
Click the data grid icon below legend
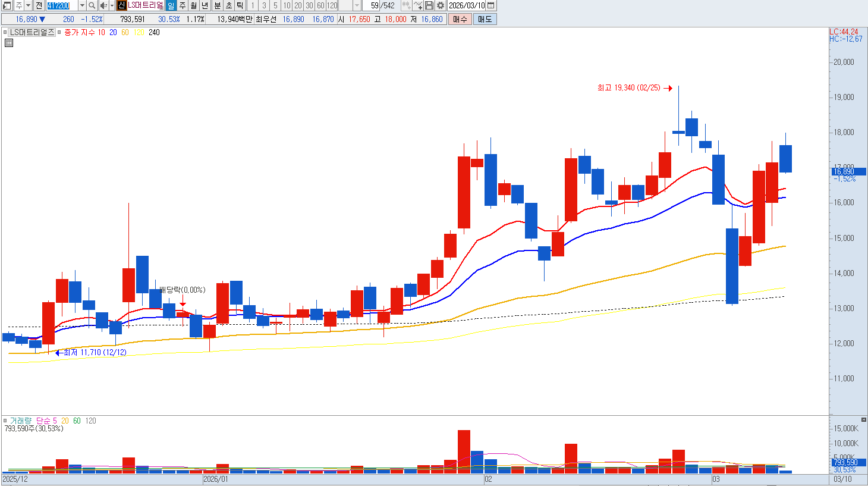point(9,43)
